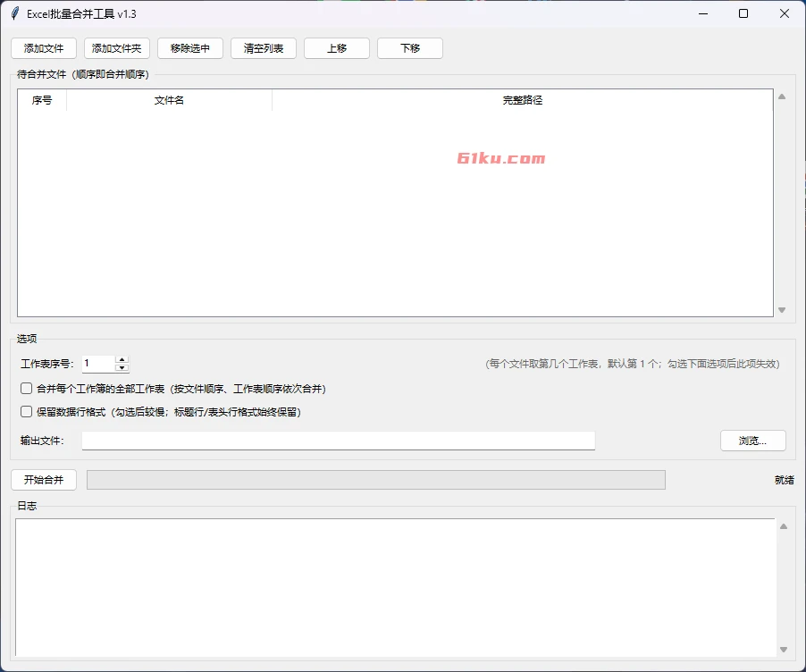806x672 pixels.
Task: Move selected file up with 上移
Action: (337, 48)
